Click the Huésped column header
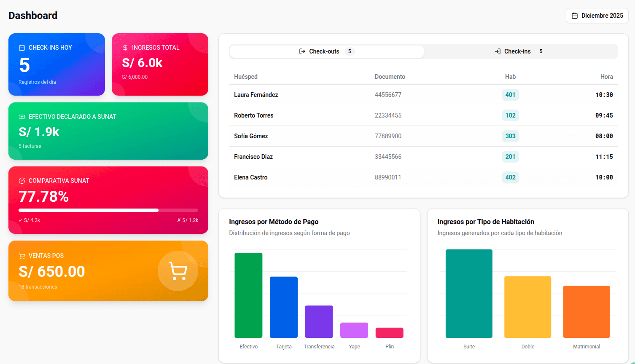The image size is (635, 364). (245, 77)
